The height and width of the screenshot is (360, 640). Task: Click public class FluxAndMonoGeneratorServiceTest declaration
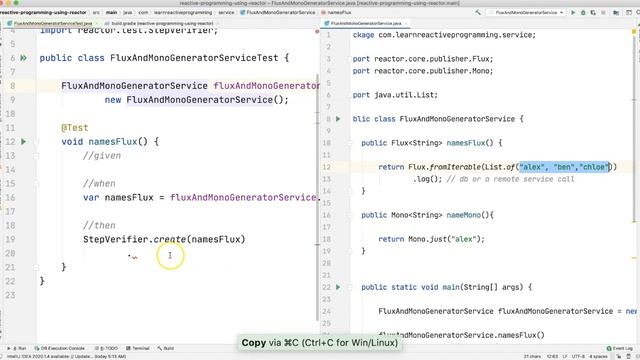pos(164,58)
